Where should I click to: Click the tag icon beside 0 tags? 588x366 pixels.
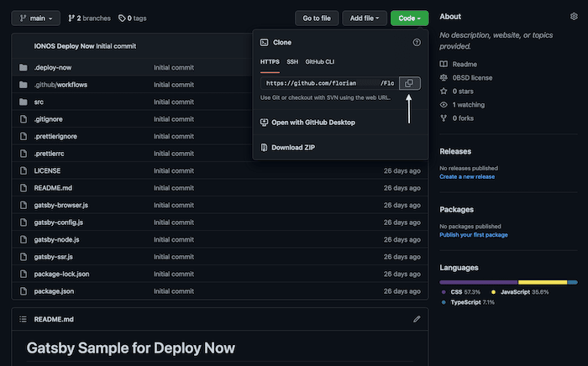coord(122,18)
